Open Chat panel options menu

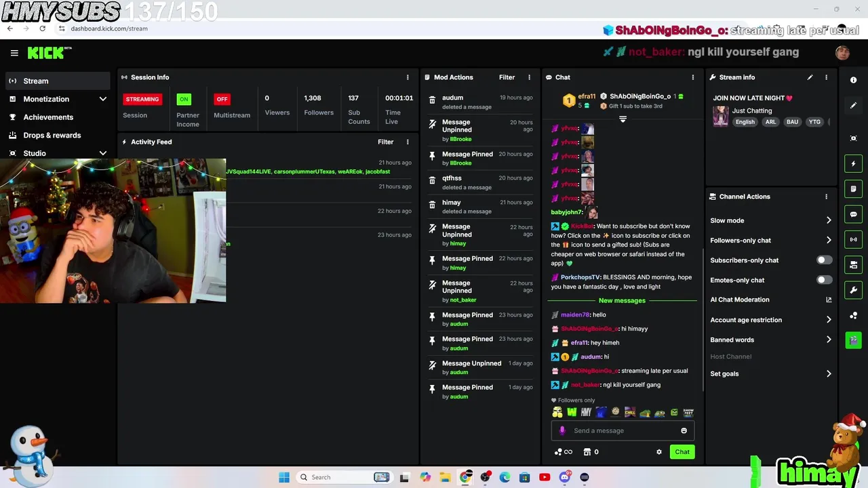click(692, 77)
